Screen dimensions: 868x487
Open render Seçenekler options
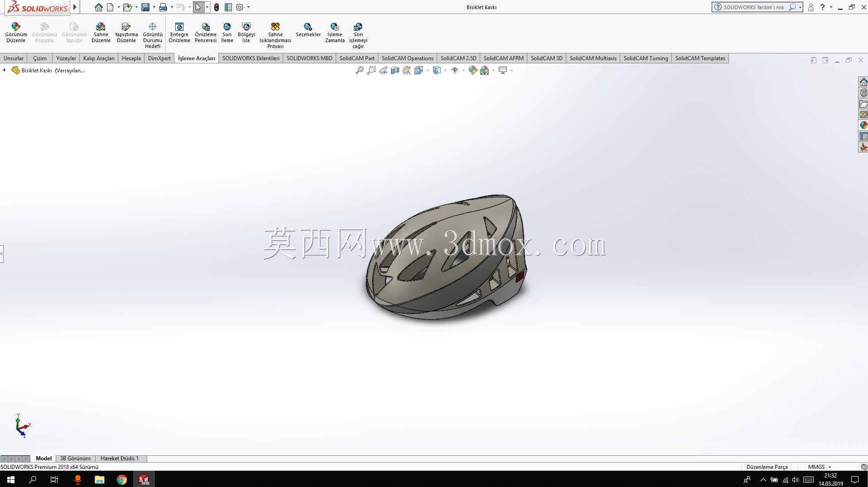pos(308,30)
